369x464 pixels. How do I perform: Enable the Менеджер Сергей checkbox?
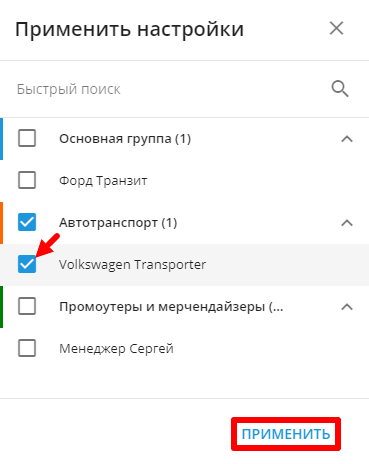pyautogui.click(x=27, y=348)
